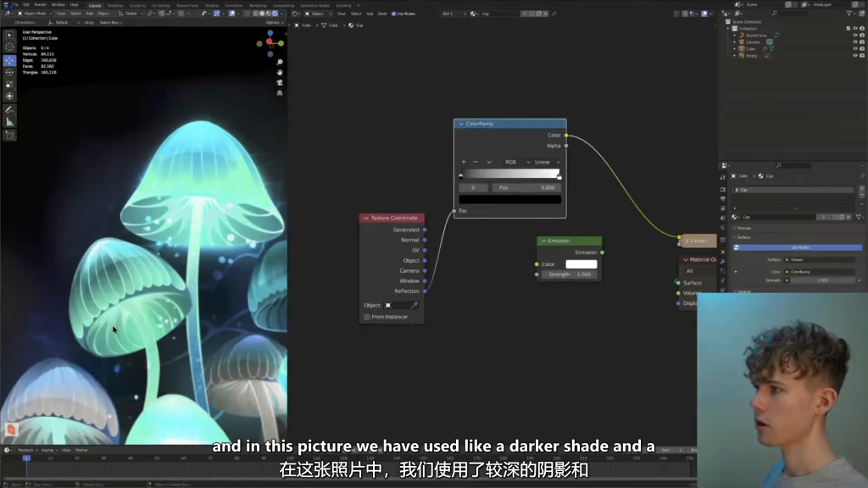Open the Object properties tab (orange square)
The image size is (868, 488).
tap(722, 252)
